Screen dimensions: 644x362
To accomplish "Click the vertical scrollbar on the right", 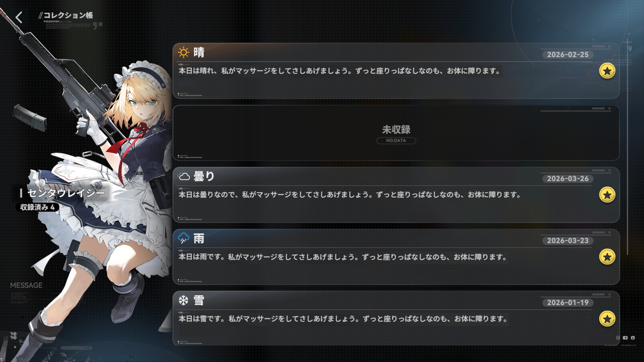I will (627, 148).
